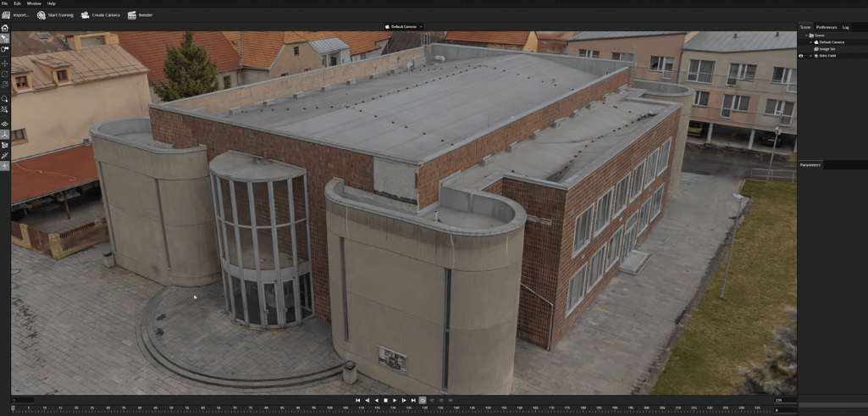Click the Home view icon in sidebar
Screen dimensions: 868x416
click(x=5, y=28)
